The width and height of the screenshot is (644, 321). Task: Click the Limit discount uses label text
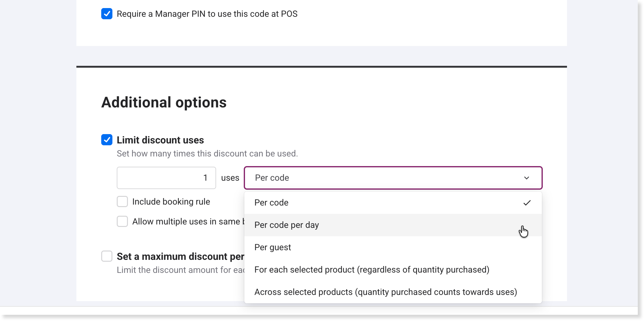pyautogui.click(x=160, y=140)
